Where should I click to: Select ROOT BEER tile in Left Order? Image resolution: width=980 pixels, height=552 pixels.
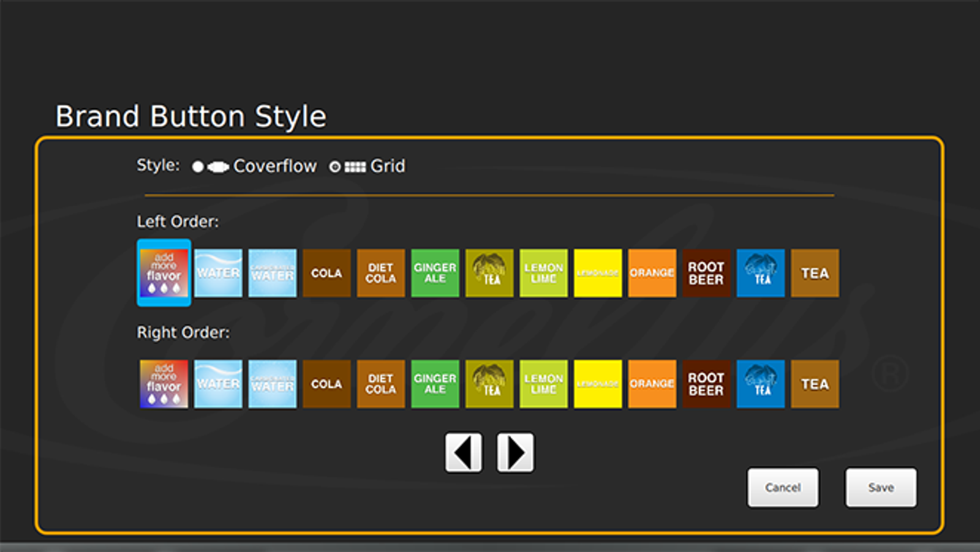706,273
